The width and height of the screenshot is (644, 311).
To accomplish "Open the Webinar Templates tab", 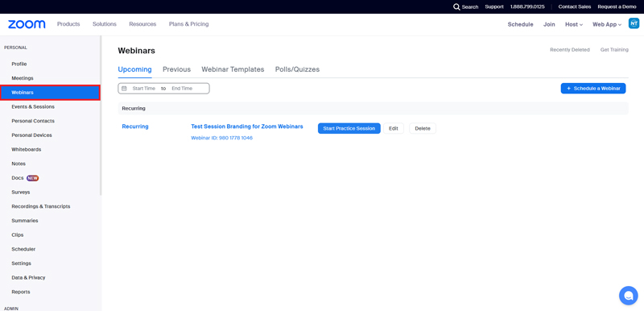I will coord(233,69).
